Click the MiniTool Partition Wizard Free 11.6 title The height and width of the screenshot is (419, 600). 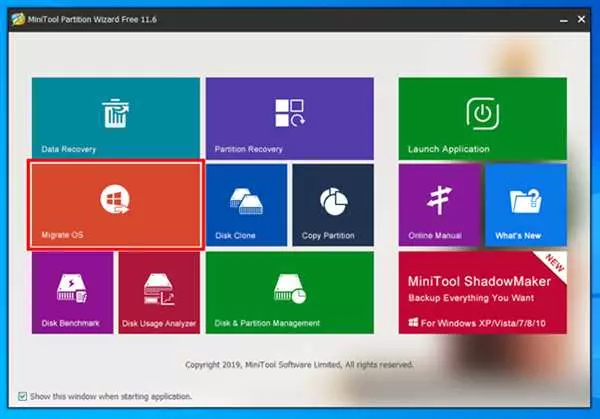(x=92, y=20)
